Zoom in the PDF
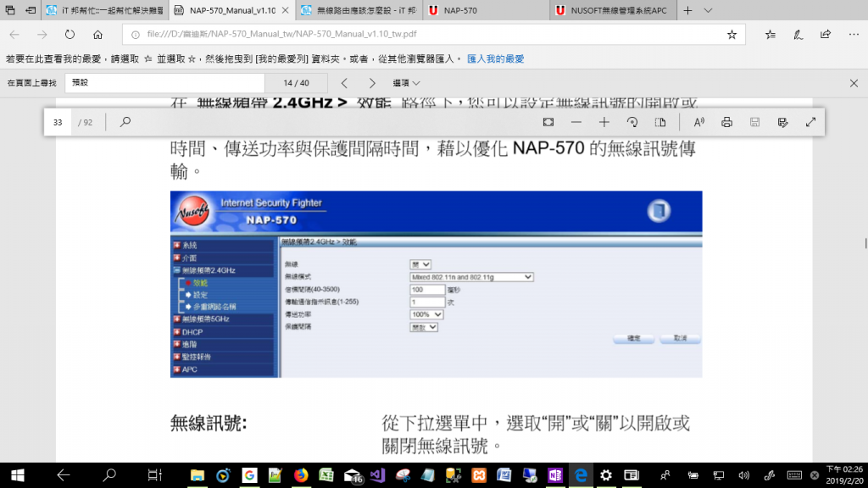 604,122
